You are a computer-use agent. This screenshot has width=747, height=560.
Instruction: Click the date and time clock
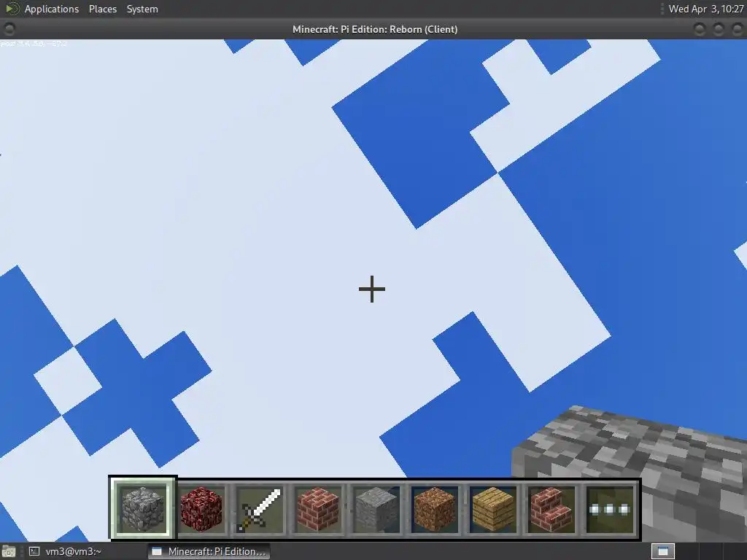click(705, 9)
